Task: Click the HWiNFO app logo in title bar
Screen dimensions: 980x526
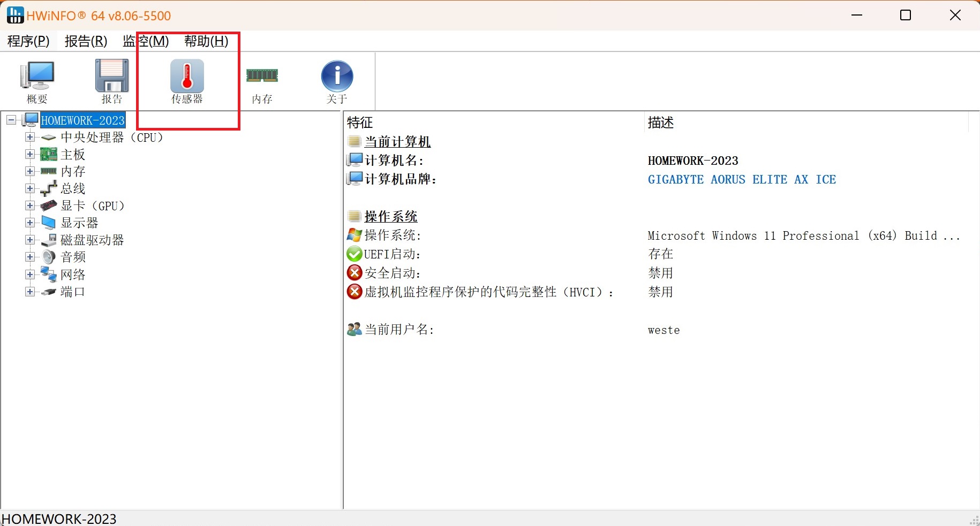Action: pos(15,16)
